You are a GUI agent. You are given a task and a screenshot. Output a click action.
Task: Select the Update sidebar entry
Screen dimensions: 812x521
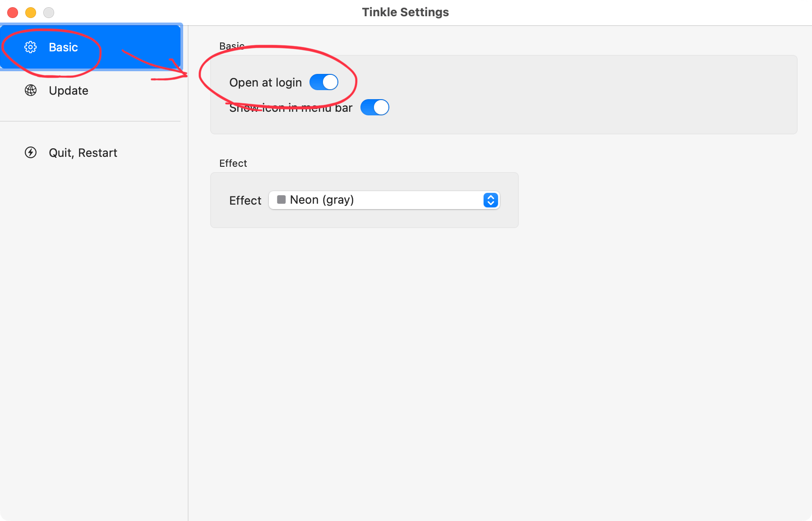click(x=68, y=90)
